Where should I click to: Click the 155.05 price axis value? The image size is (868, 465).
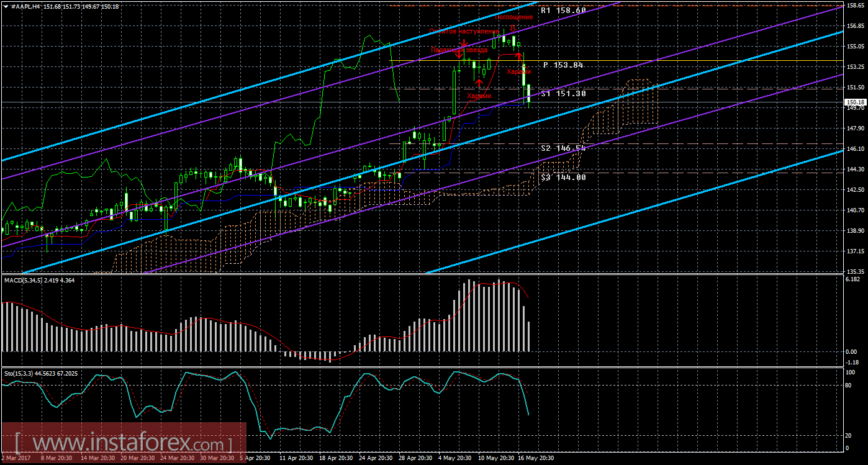(x=856, y=47)
